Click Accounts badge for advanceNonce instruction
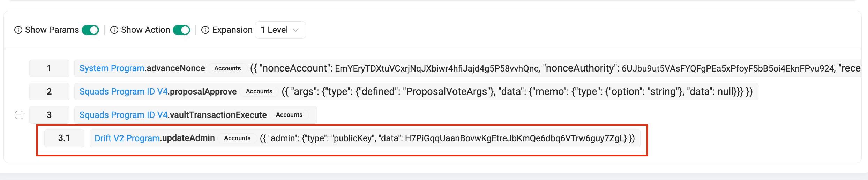 pyautogui.click(x=227, y=68)
